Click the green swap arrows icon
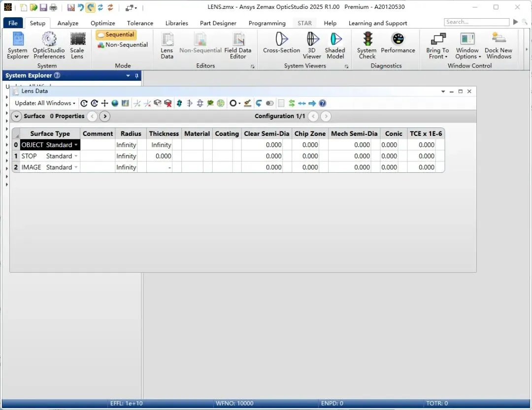The width and height of the screenshot is (532, 410). (x=292, y=103)
